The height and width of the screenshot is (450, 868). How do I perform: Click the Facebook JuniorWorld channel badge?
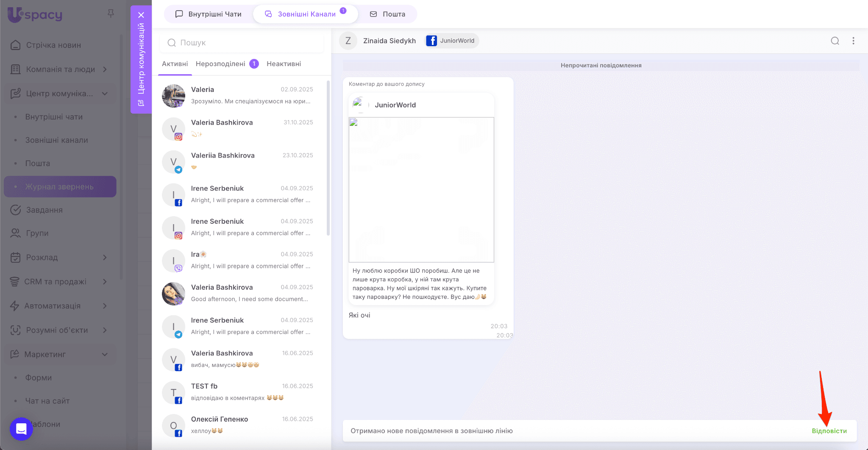452,41
